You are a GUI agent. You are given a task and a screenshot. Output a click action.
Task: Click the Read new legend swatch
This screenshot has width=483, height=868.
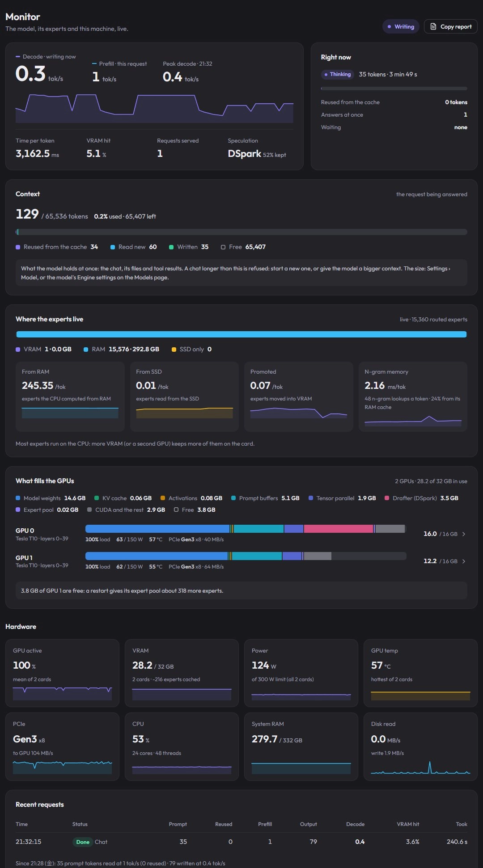click(113, 247)
